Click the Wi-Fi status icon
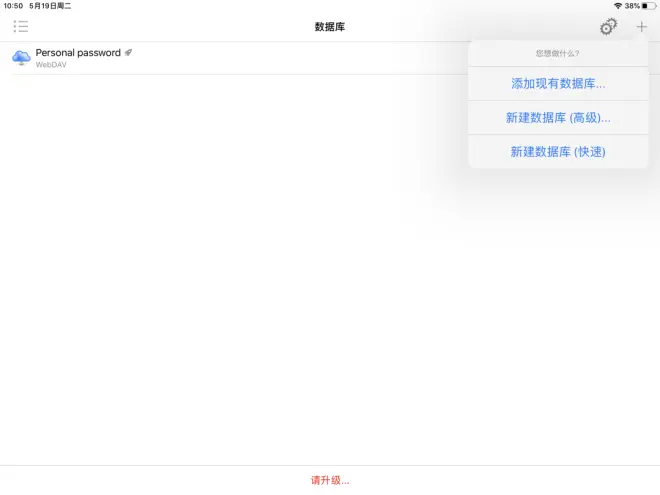 [x=618, y=6]
